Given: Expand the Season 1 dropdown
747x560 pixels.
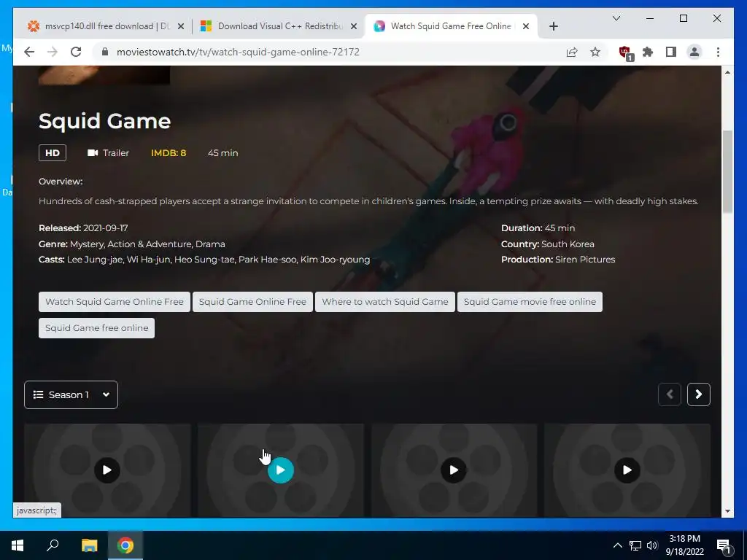Looking at the screenshot, I should (71, 394).
